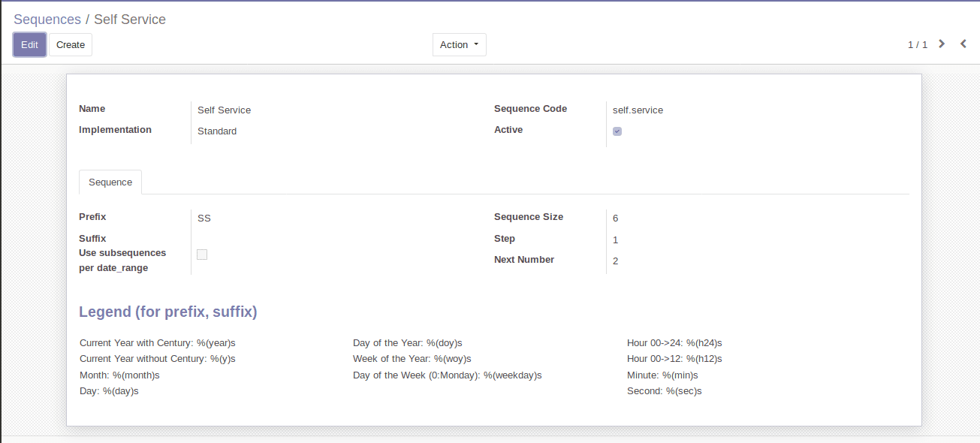Click the Month: %(month)s legend line
Screen dimensions: 980x443
click(x=119, y=375)
